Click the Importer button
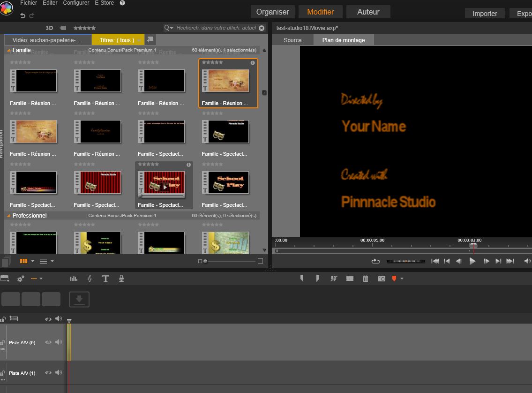532x393 pixels. pyautogui.click(x=485, y=14)
